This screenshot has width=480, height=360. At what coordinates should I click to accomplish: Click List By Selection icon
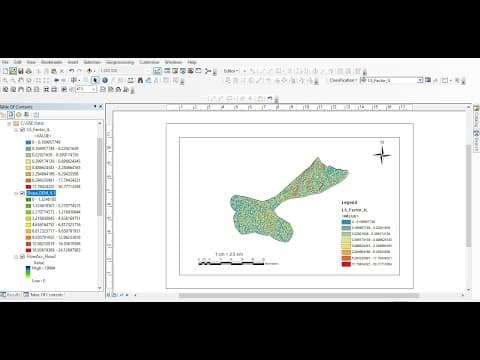coord(27,115)
